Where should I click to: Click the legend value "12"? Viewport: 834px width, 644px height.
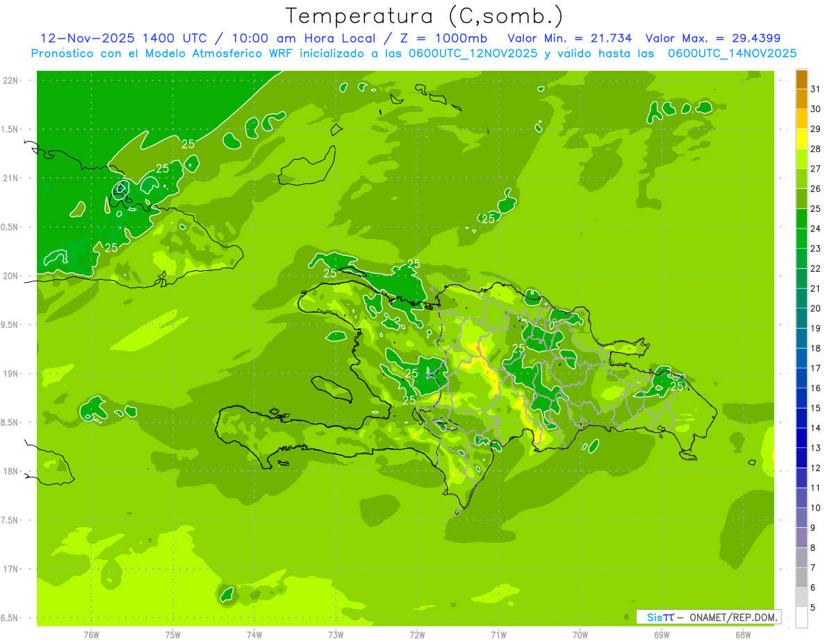(815, 468)
